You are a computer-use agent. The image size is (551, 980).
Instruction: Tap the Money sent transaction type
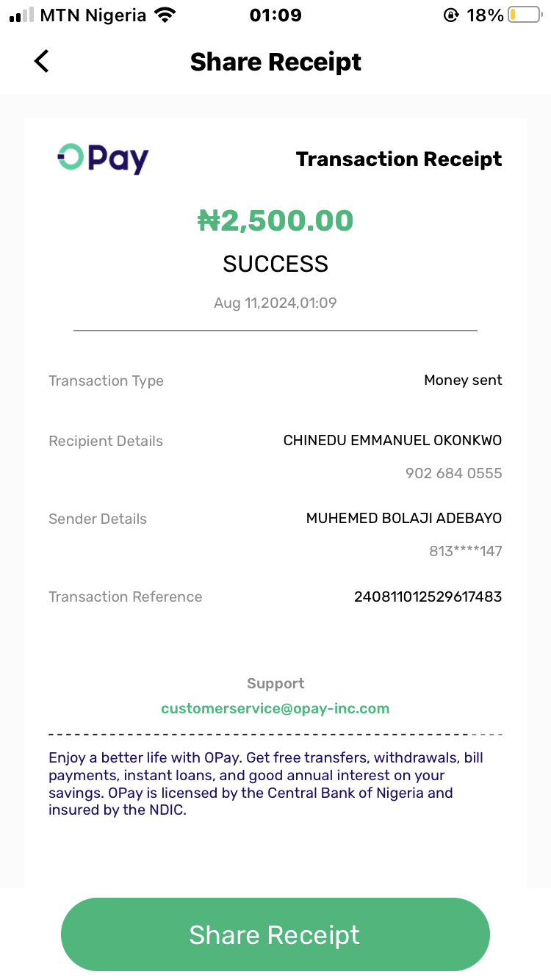[x=463, y=381]
